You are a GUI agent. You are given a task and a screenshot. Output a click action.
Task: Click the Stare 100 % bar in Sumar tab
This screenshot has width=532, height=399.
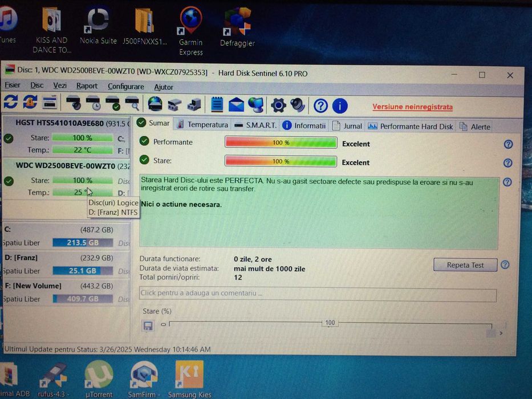(x=281, y=161)
